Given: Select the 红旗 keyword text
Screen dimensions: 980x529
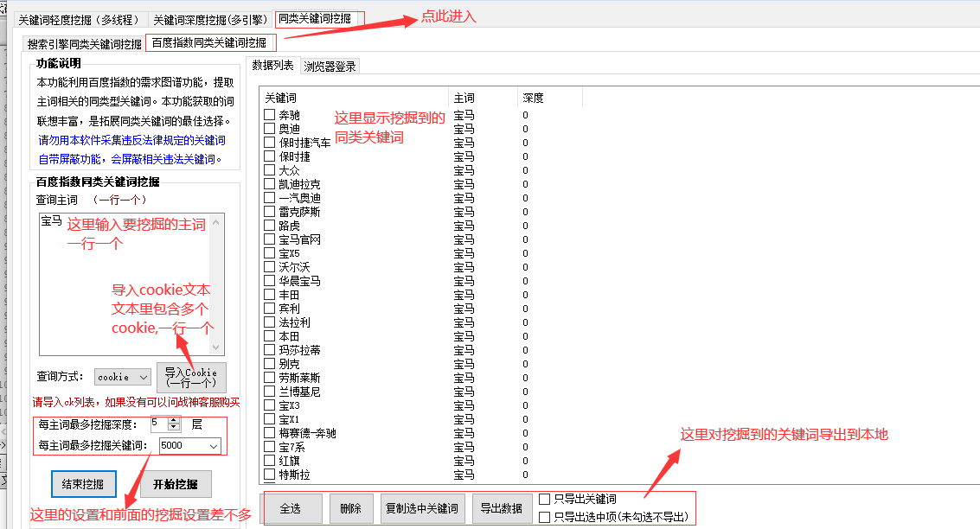Looking at the screenshot, I should click(290, 461).
